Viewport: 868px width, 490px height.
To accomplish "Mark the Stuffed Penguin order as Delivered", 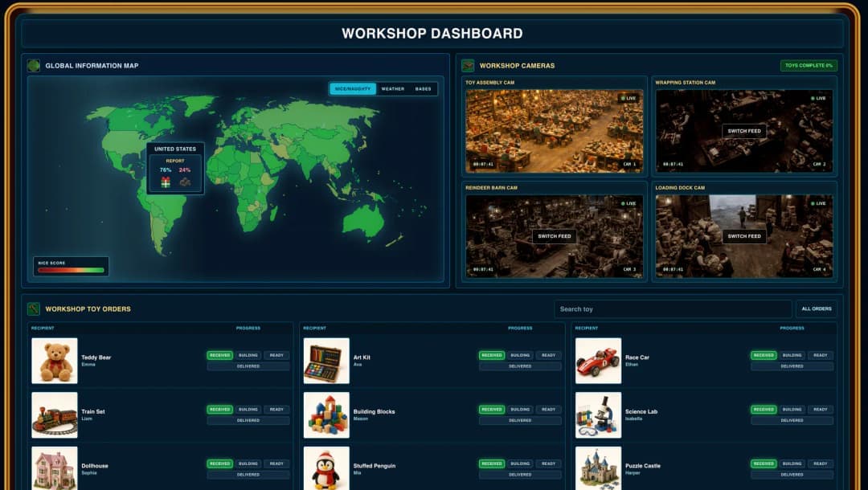I will click(520, 475).
